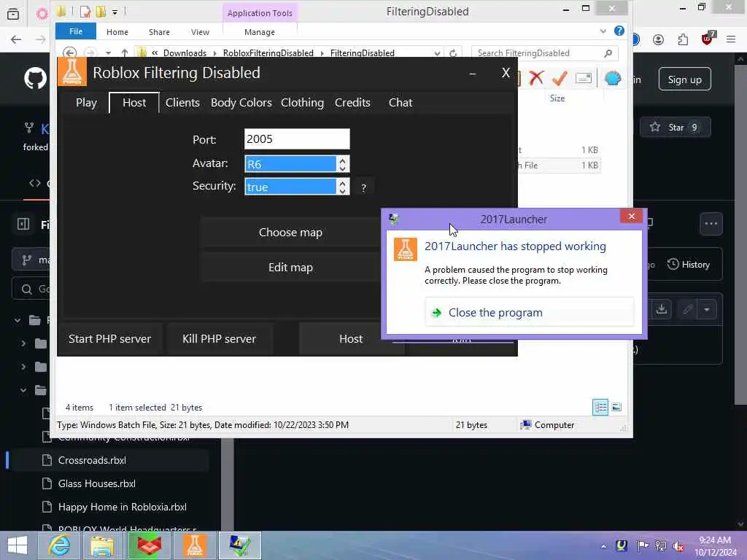The image size is (747, 560).
Task: Open the Windows Start button
Action: (18, 545)
